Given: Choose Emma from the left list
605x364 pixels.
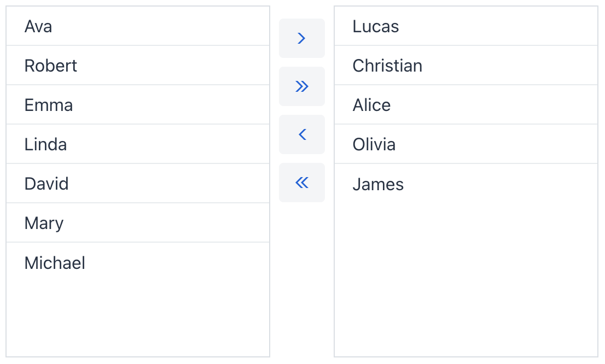Looking at the screenshot, I should click(x=49, y=105).
